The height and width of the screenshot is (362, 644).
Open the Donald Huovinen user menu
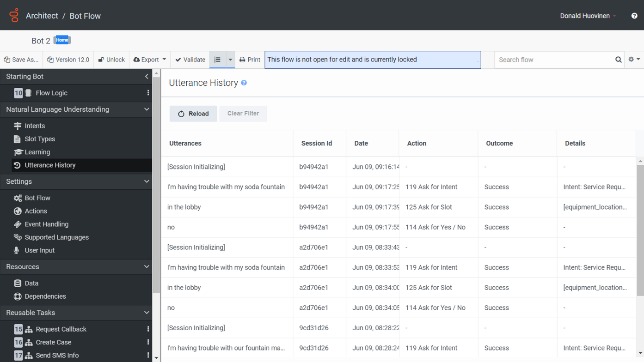588,16
